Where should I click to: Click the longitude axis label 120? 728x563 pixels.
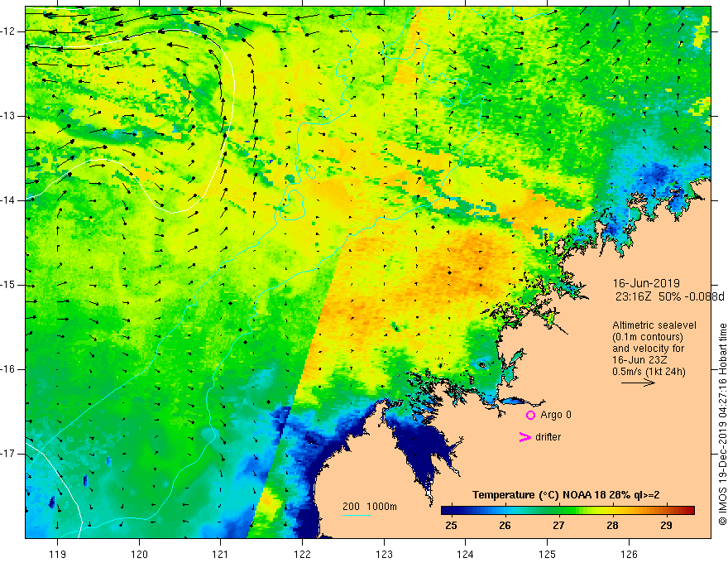[x=139, y=554]
